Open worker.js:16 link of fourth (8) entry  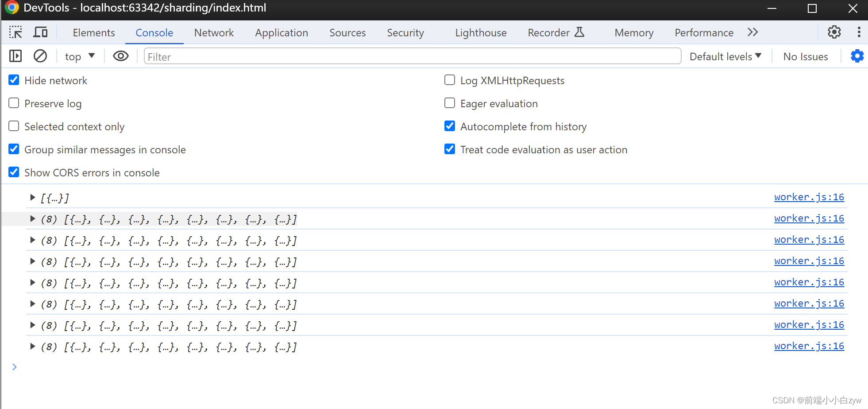click(x=809, y=282)
